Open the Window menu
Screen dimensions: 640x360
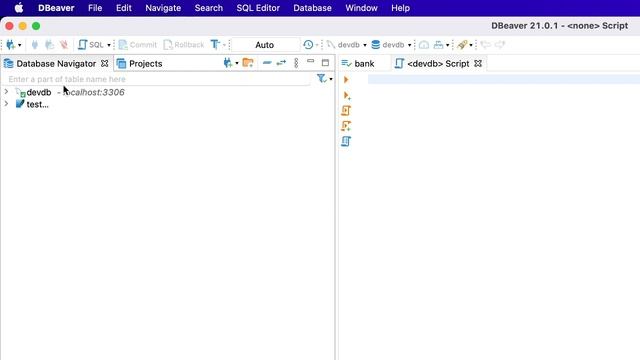(361, 8)
